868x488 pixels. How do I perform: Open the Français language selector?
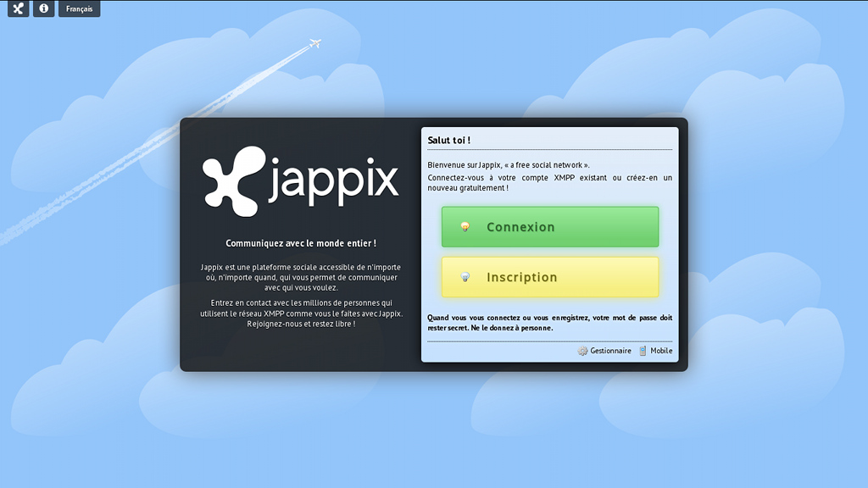pos(79,8)
